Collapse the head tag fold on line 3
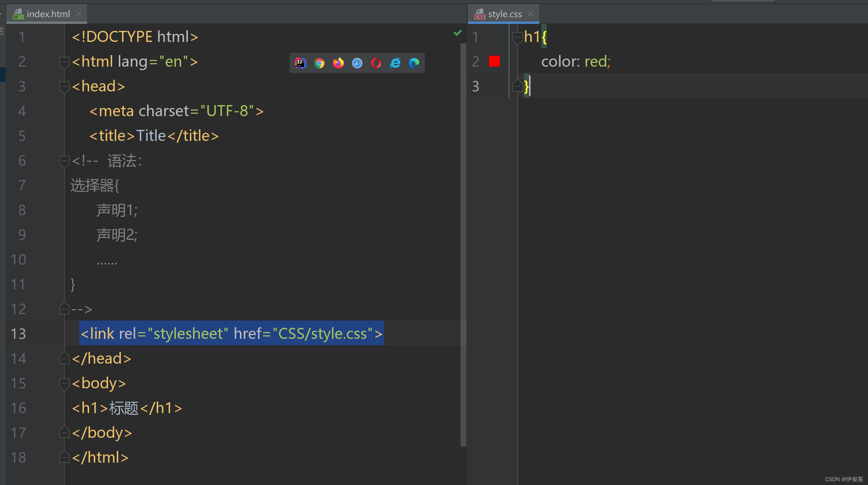Screen dimensions: 868x485 [64, 87]
